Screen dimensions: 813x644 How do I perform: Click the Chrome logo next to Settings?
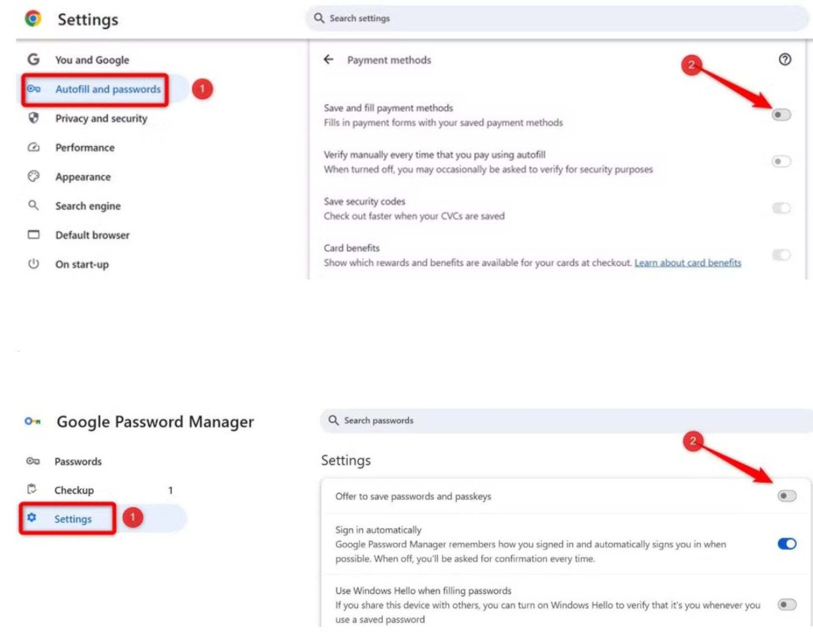pyautogui.click(x=33, y=19)
